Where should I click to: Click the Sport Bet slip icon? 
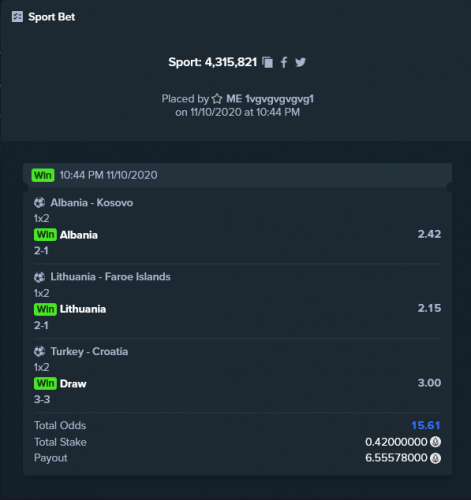17,17
